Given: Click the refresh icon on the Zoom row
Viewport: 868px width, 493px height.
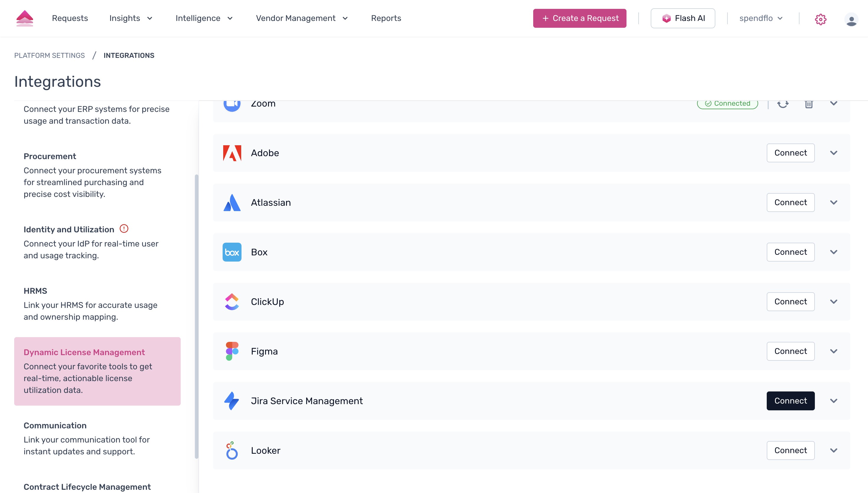Looking at the screenshot, I should (x=783, y=104).
